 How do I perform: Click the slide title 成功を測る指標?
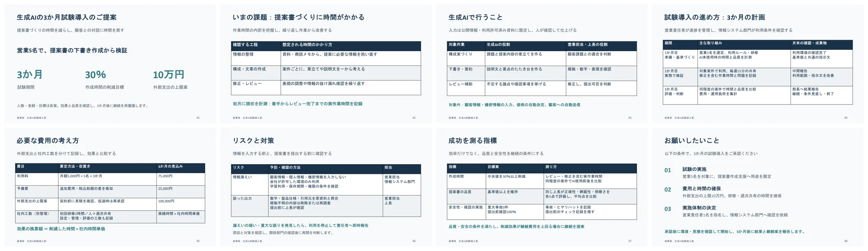(x=473, y=141)
